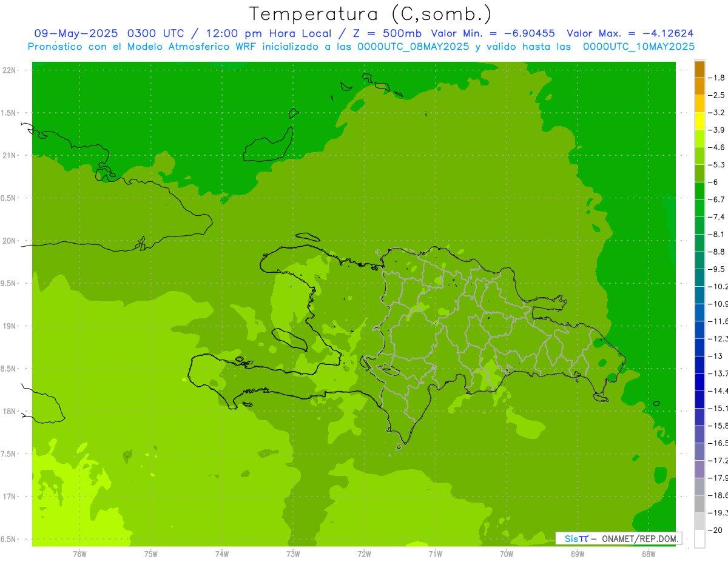Click the "0000UTC_10MAY2025" valid-until time text
The height and width of the screenshot is (562, 728).
click(638, 47)
